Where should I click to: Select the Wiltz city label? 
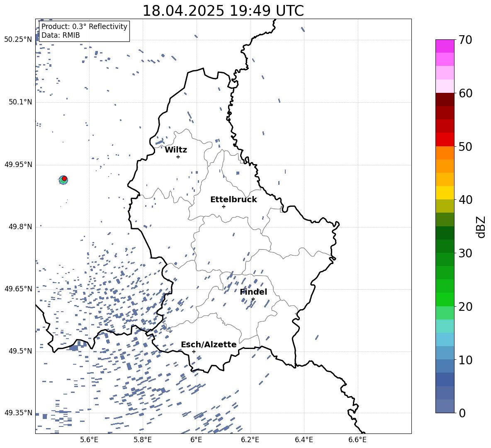pyautogui.click(x=176, y=150)
